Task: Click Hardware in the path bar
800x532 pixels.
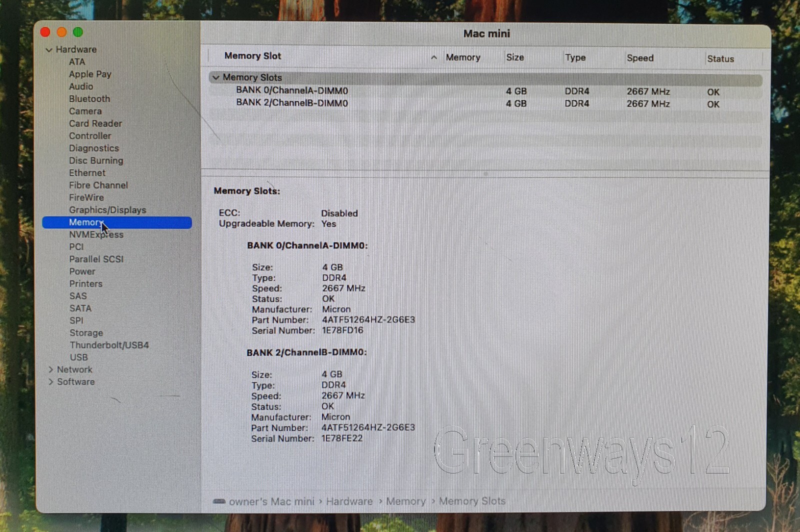Action: click(x=349, y=501)
